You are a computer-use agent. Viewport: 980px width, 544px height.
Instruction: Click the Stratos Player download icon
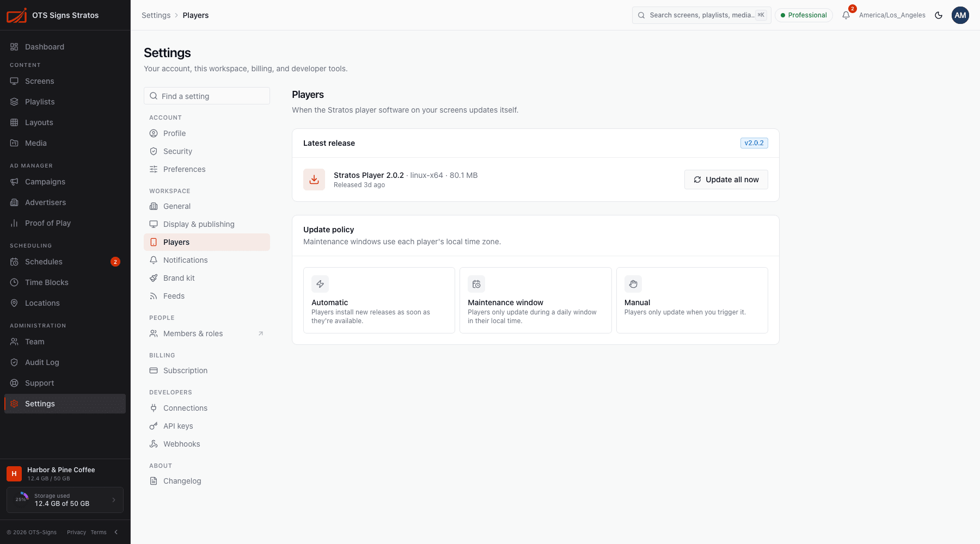[x=314, y=180]
